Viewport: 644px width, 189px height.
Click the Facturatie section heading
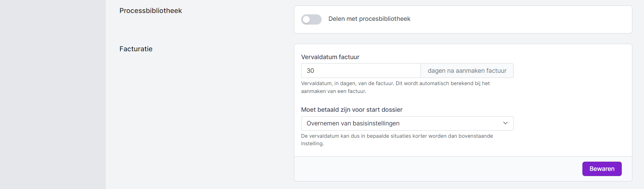(136, 49)
